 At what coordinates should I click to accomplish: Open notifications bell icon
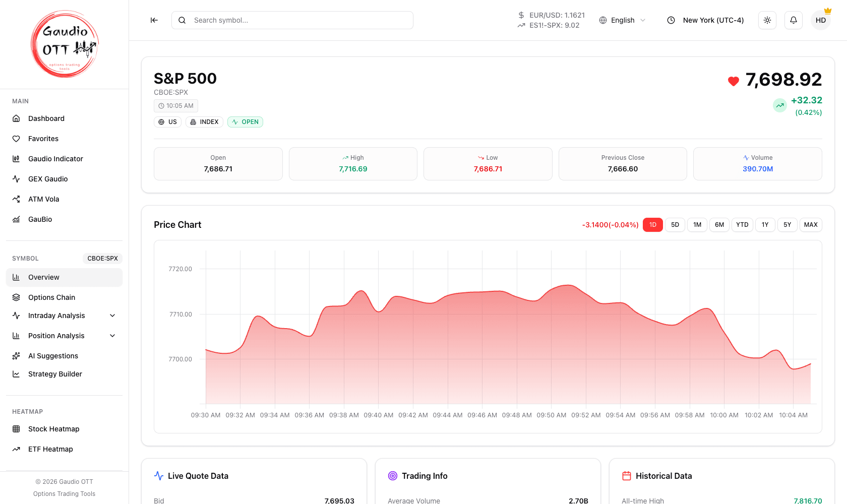[x=794, y=20]
